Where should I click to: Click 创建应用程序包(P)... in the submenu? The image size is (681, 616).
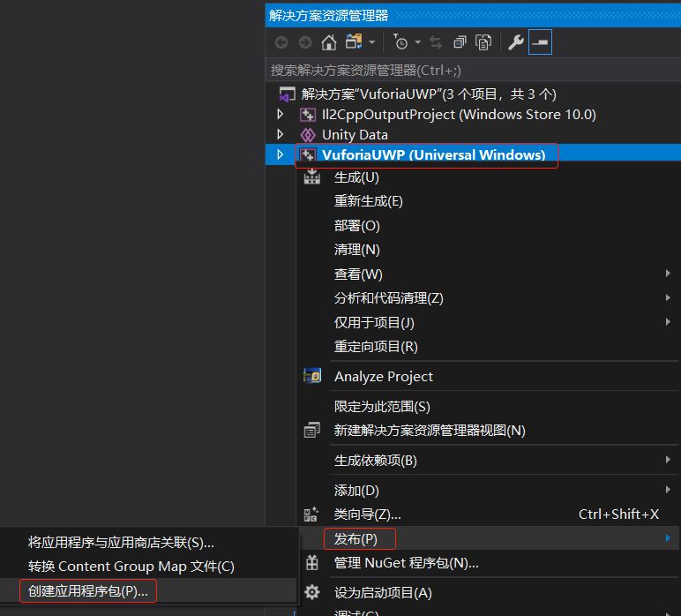click(x=147, y=591)
